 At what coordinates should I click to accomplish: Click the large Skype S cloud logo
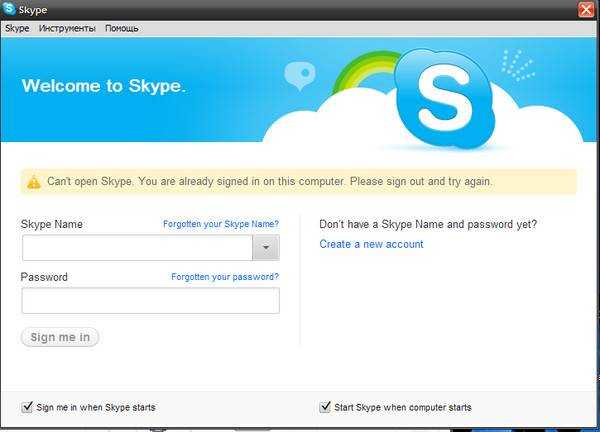click(x=444, y=99)
